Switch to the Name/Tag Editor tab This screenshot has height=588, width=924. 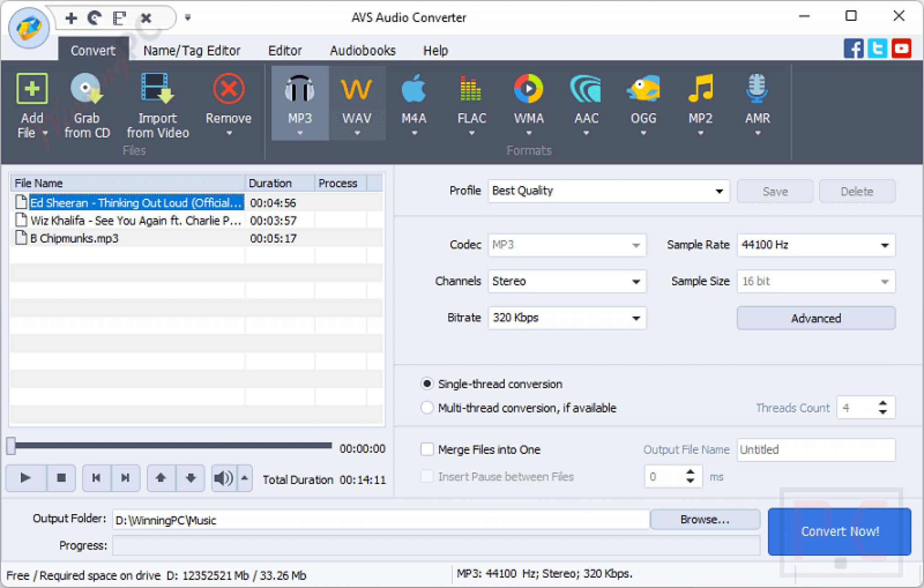[x=191, y=50]
